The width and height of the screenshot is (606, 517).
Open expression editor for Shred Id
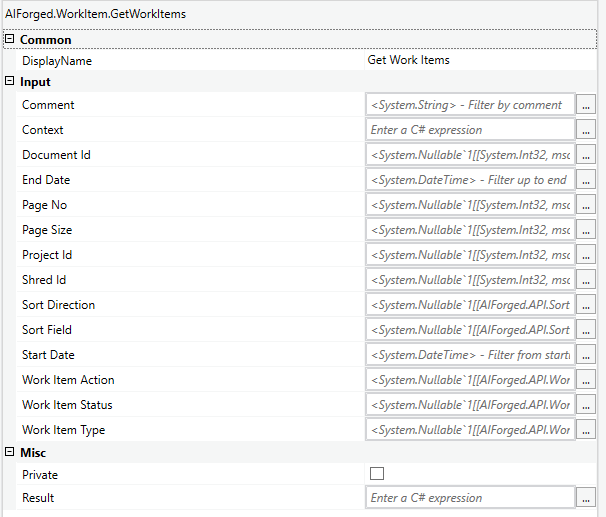[586, 279]
